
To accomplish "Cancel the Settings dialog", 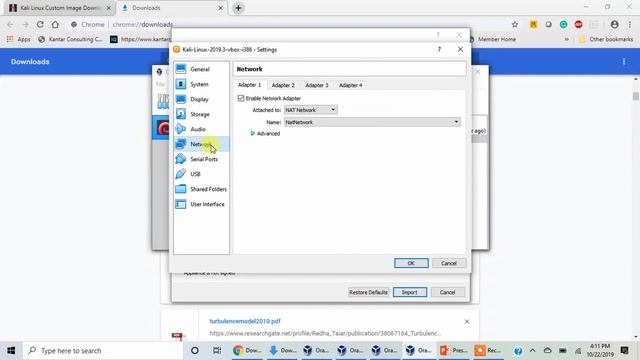I will [449, 263].
